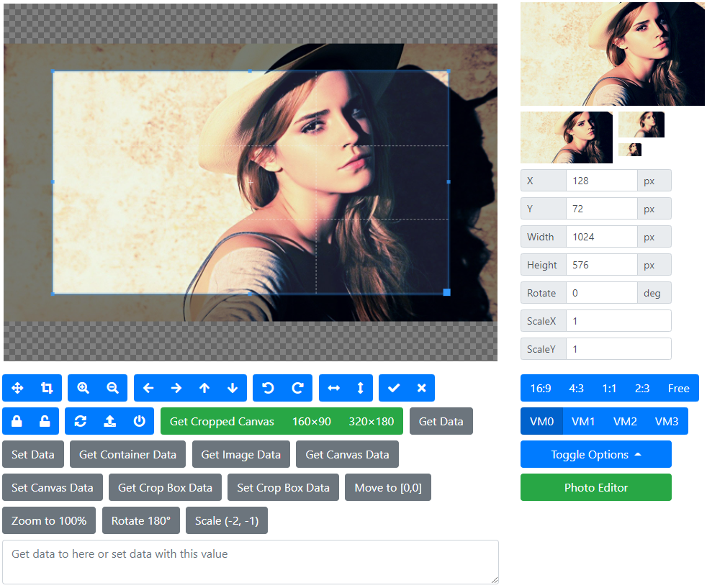Image resolution: width=707 pixels, height=588 pixels.
Task: Click the data textarea field
Action: click(x=251, y=562)
